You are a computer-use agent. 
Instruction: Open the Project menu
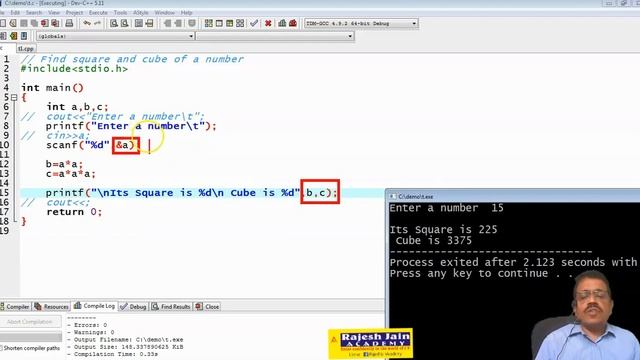[x=74, y=13]
